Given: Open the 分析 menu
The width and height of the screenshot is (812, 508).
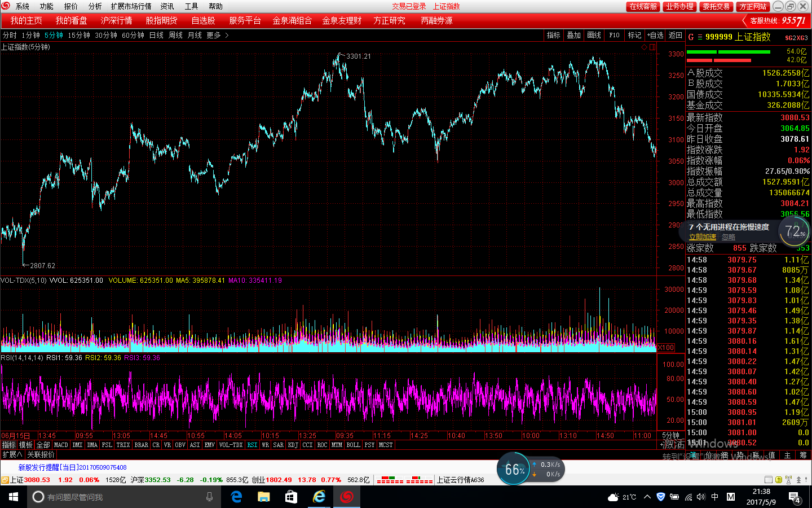Looking at the screenshot, I should (x=95, y=6).
